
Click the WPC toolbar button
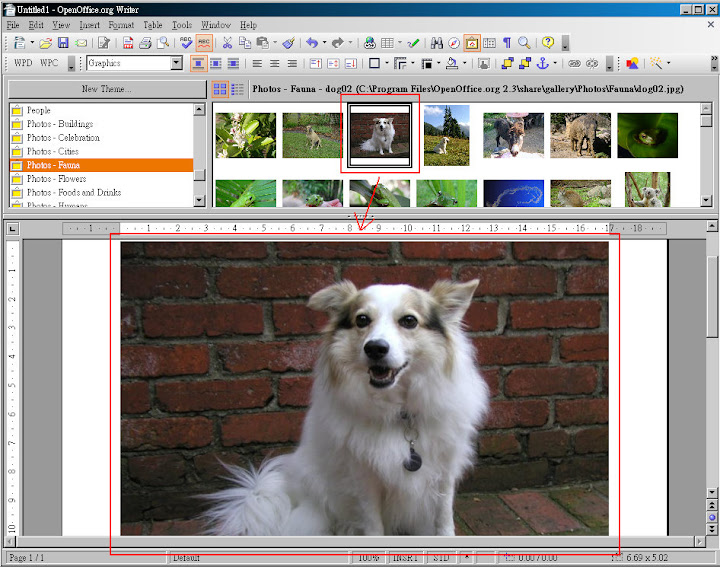click(x=49, y=63)
